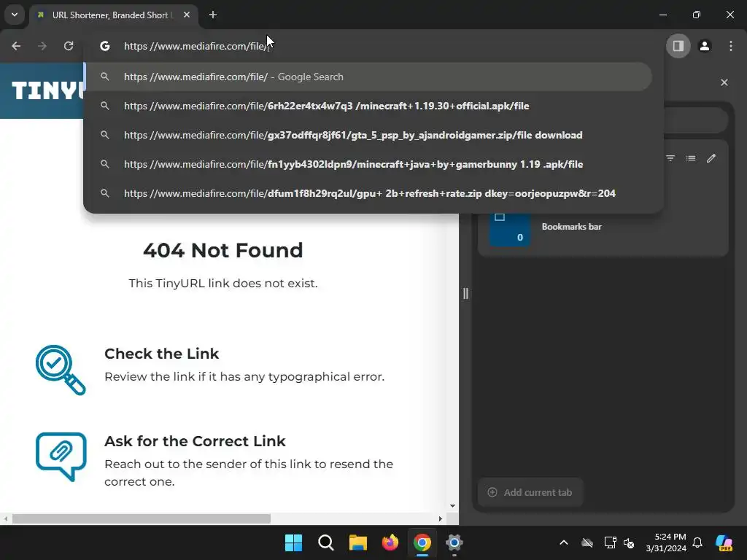
Task: Close the URL Shortener tab
Action: point(187,15)
